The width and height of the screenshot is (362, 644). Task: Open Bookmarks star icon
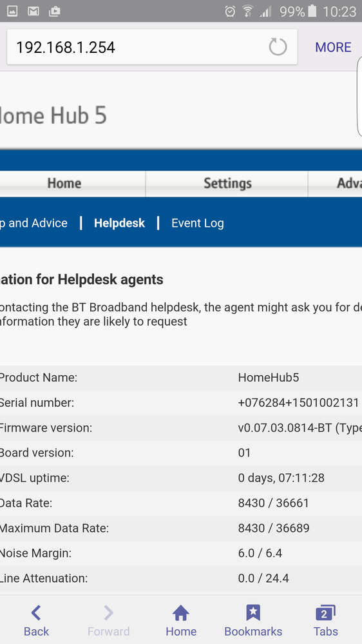253,613
